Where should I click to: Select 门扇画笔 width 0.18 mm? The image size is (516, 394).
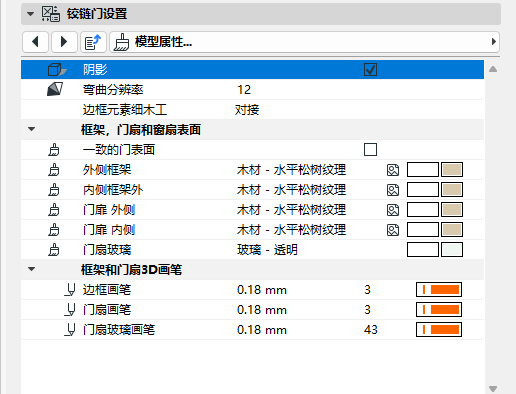(262, 310)
